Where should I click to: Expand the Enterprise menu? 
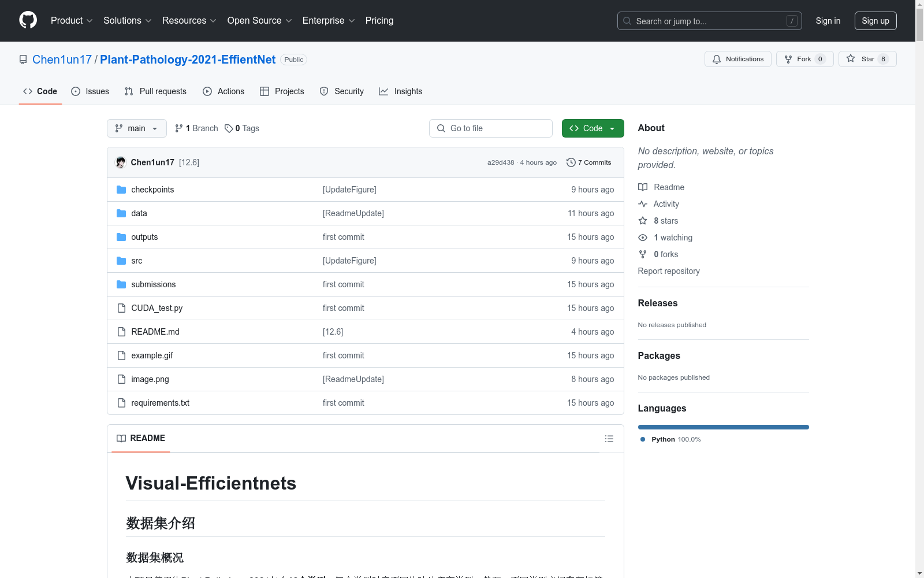pos(329,21)
